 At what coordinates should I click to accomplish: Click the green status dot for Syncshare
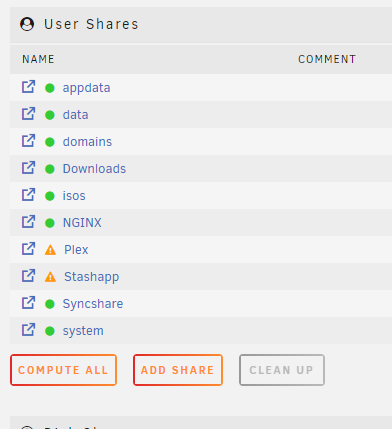tap(50, 304)
